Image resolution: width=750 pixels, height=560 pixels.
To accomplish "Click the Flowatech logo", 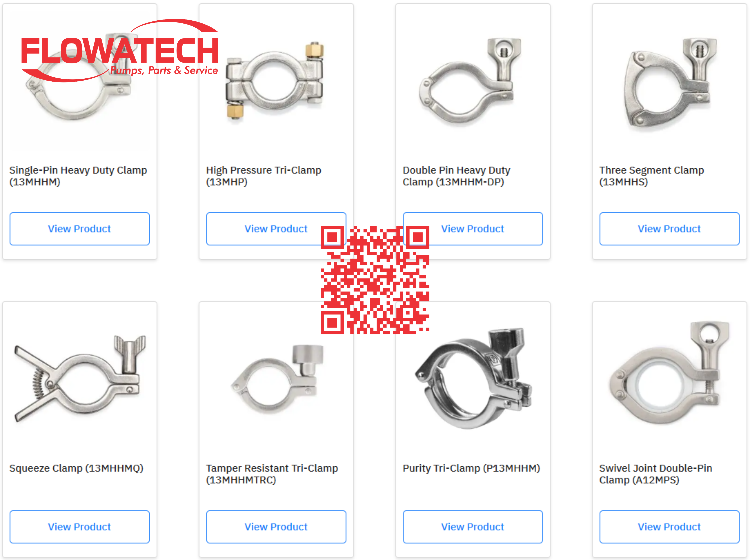I will [x=120, y=50].
